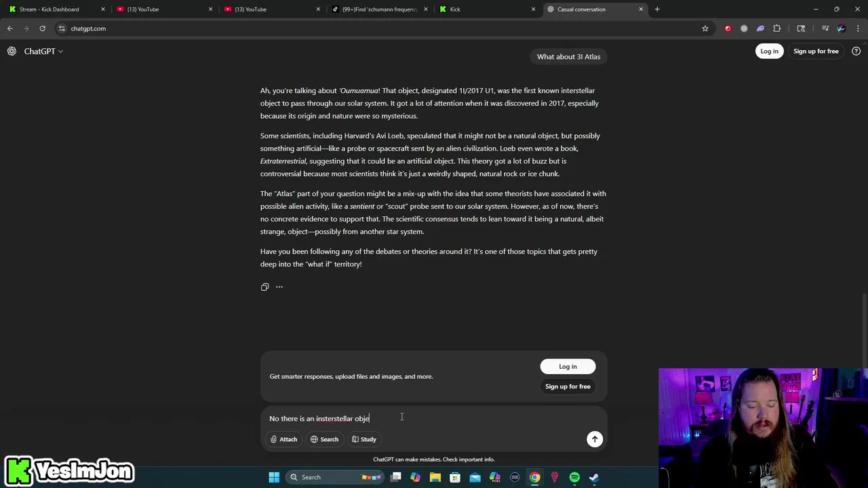Reload the page
Image resolution: width=868 pixels, height=488 pixels.
(x=42, y=28)
